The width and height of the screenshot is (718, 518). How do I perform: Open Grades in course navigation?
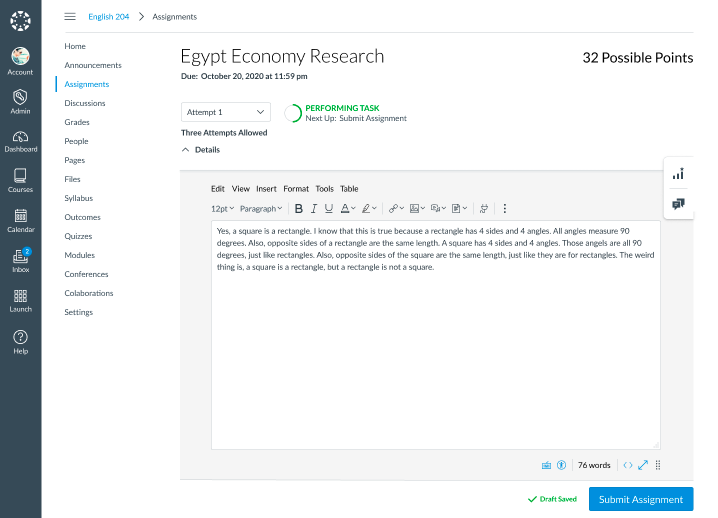point(77,122)
